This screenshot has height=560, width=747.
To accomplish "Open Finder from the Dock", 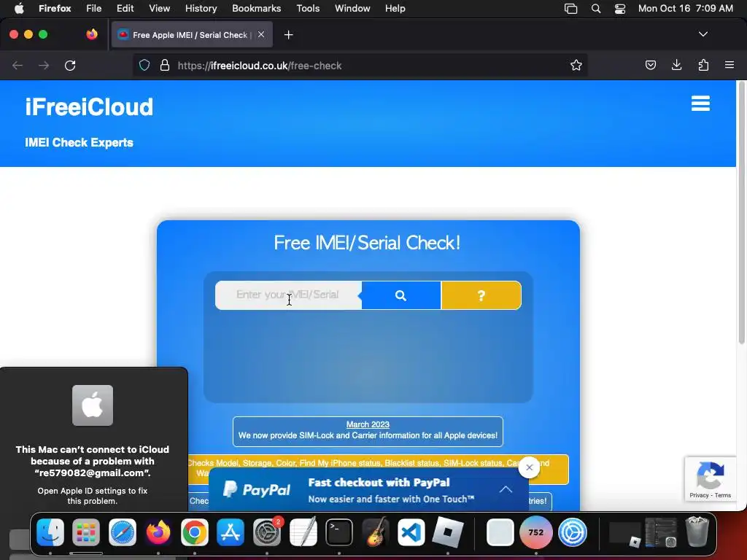I will point(50,532).
